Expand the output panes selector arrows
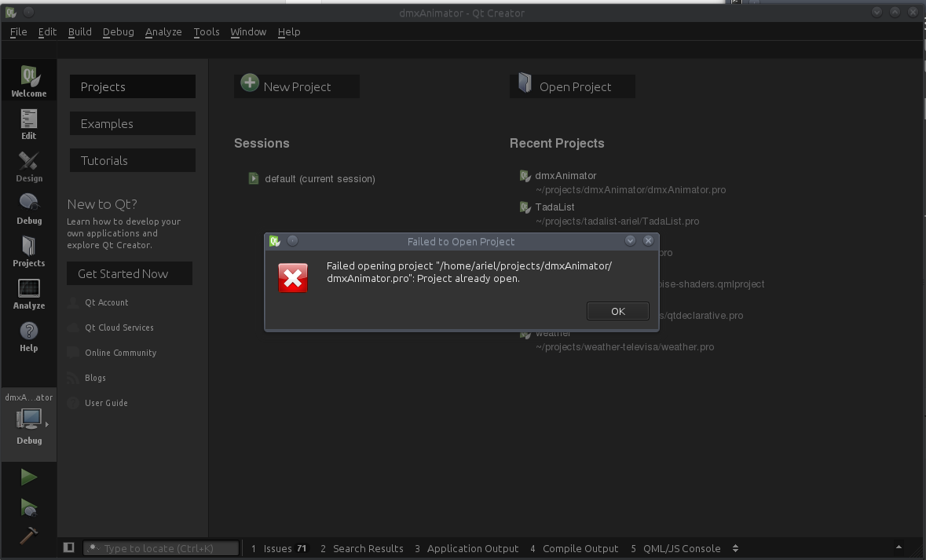Image resolution: width=926 pixels, height=560 pixels. [x=735, y=548]
